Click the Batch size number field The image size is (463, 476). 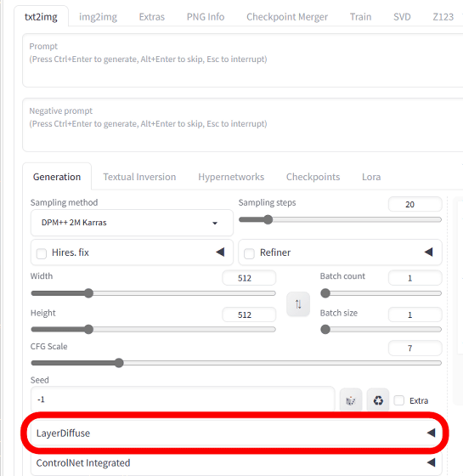(415, 314)
